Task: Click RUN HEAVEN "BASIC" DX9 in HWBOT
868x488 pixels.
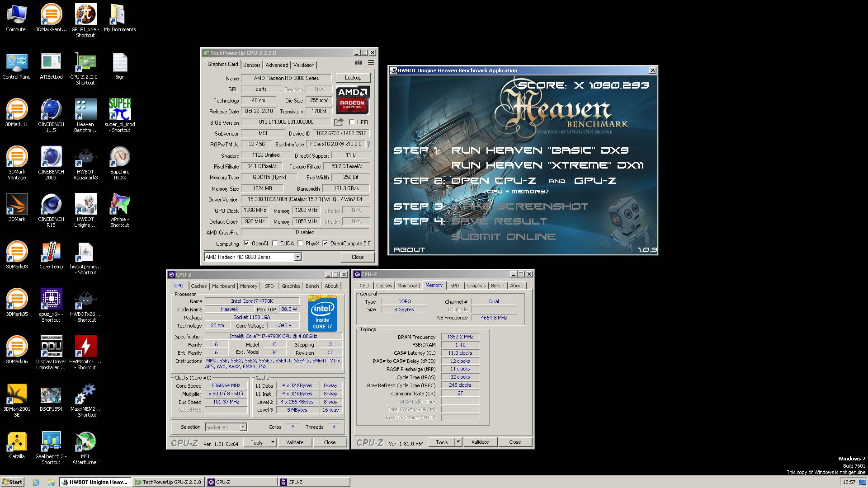Action: coord(540,150)
